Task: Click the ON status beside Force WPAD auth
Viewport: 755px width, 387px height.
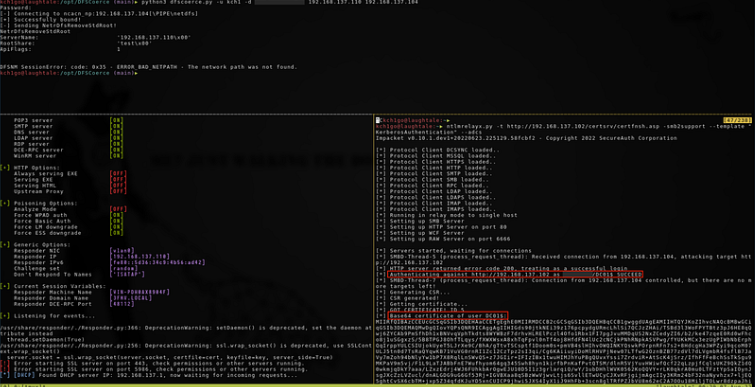Action: (x=117, y=215)
